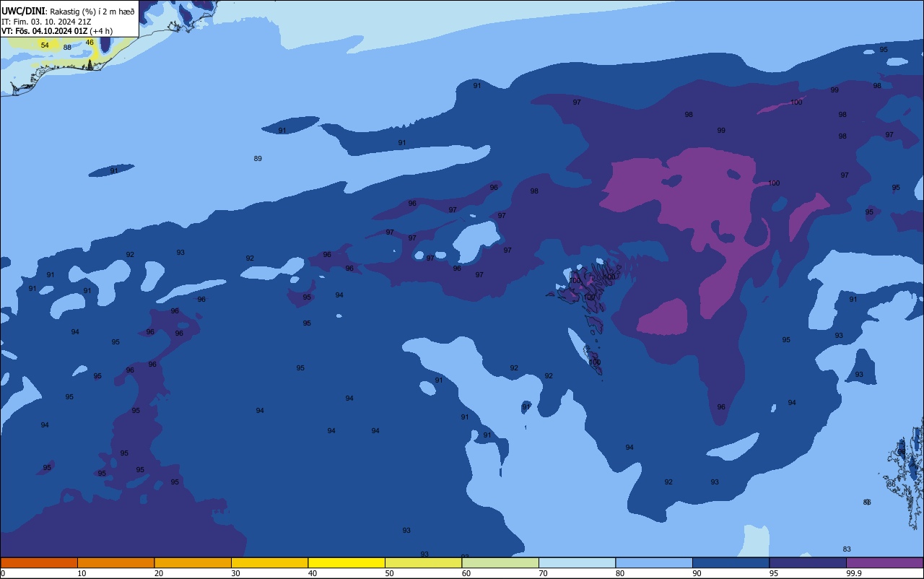Screen dimensions: 924x579
Task: Click the '80' legend tick label
Action: click(620, 573)
